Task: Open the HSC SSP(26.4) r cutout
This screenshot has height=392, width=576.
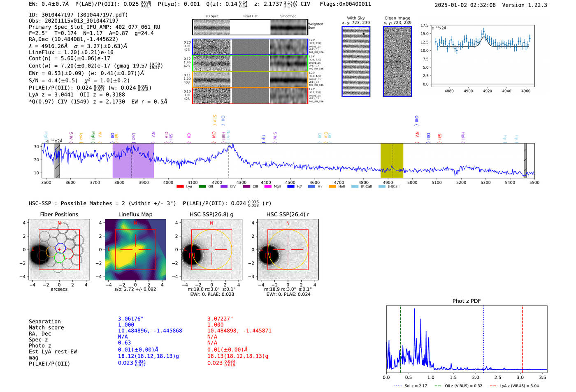Action: pos(288,249)
